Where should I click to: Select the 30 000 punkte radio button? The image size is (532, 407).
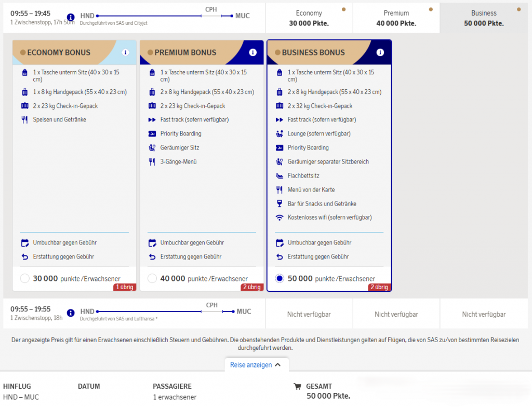pyautogui.click(x=24, y=278)
